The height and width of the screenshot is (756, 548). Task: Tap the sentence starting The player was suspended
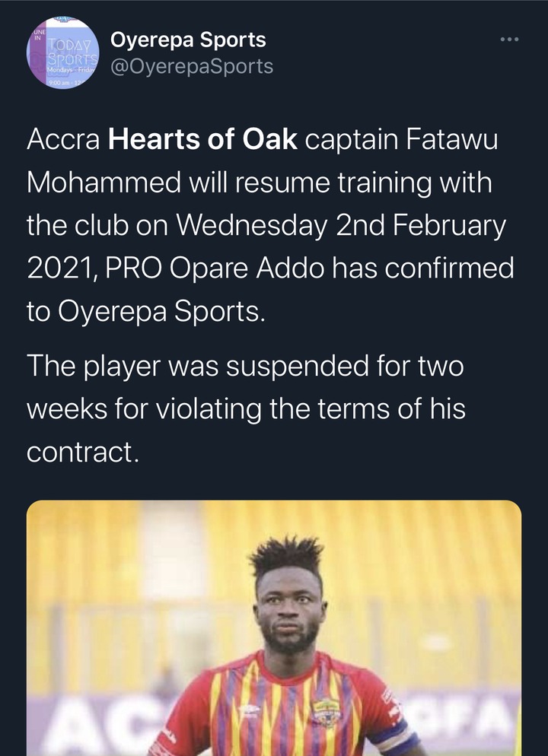[246, 409]
